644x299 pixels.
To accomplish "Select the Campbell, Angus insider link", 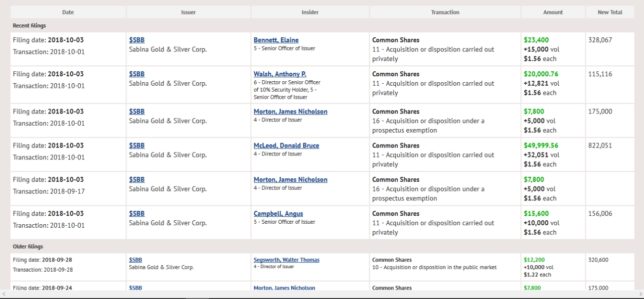I will (278, 213).
